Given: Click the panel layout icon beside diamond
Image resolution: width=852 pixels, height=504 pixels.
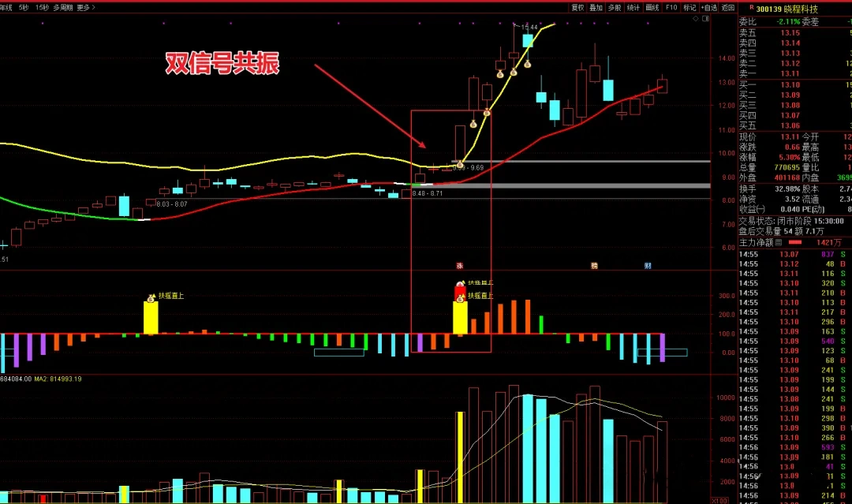Looking at the screenshot, I should [705, 18].
